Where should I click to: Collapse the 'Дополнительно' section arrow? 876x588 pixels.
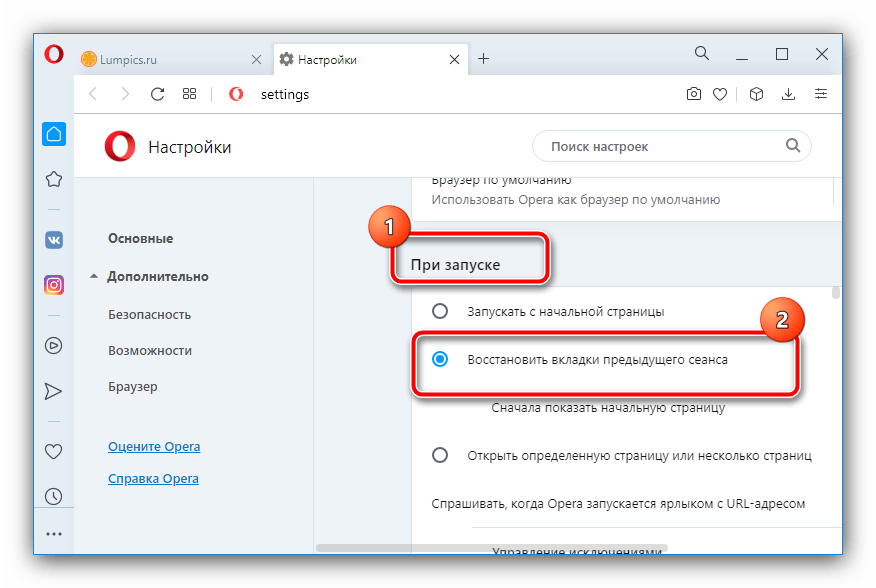(94, 277)
